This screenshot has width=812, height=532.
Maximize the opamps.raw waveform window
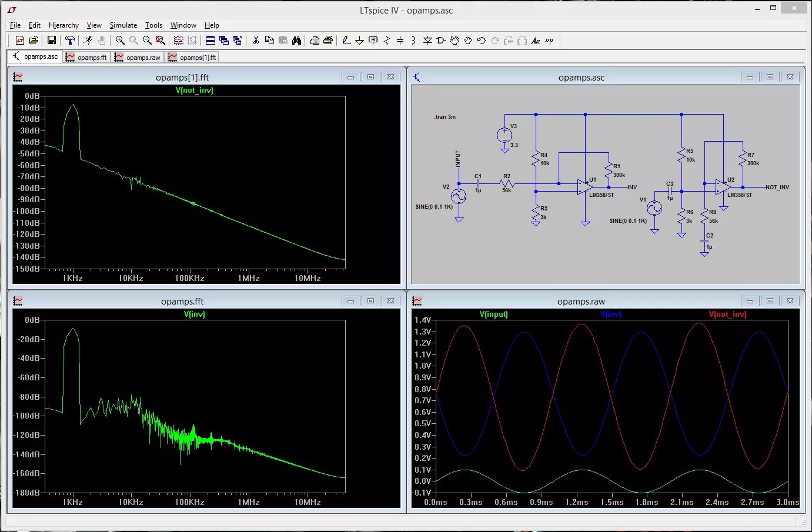[770, 301]
